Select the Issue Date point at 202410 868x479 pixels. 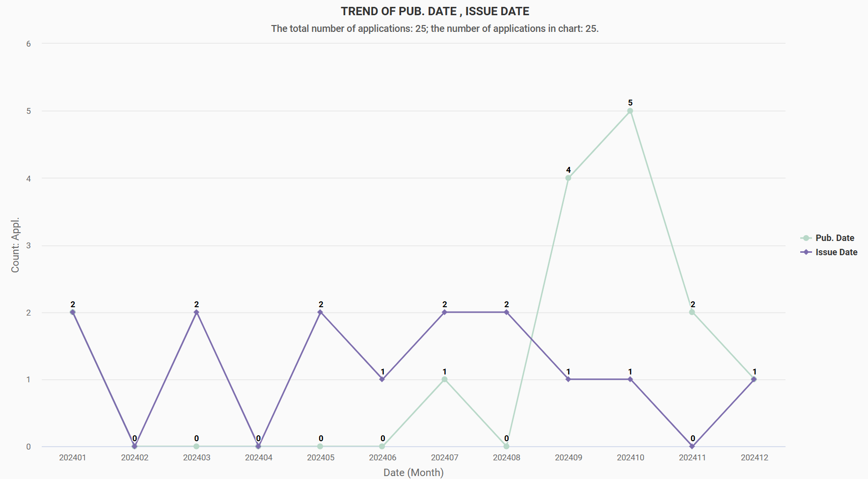tap(630, 379)
